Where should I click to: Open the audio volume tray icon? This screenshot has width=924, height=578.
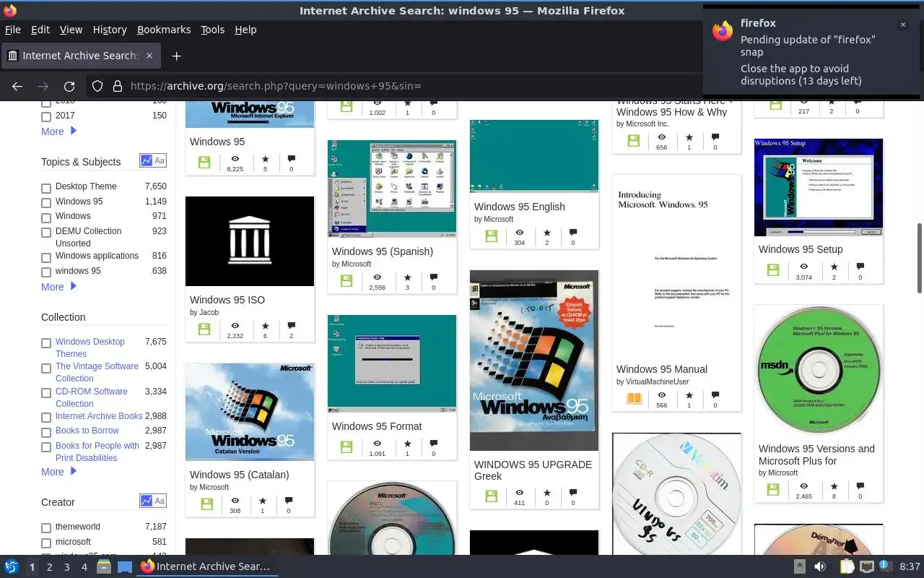[x=821, y=566]
